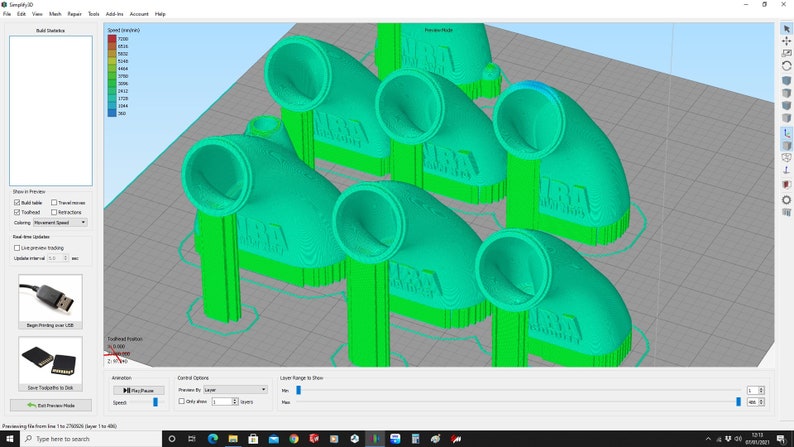Open the Repair menu

coord(74,14)
